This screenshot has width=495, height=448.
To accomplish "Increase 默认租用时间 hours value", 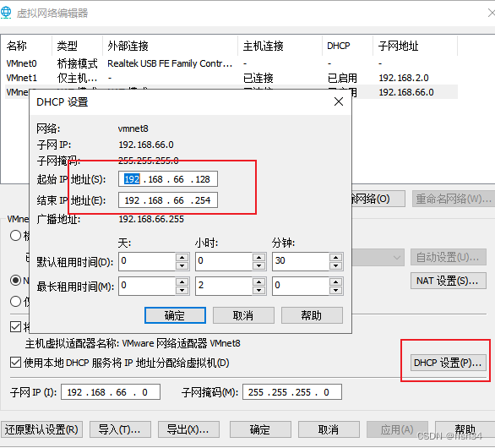I will pos(258,257).
